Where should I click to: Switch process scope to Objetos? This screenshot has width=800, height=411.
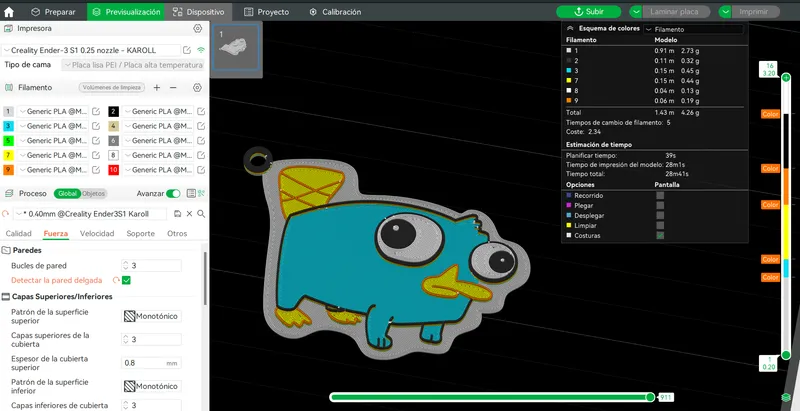pos(93,194)
